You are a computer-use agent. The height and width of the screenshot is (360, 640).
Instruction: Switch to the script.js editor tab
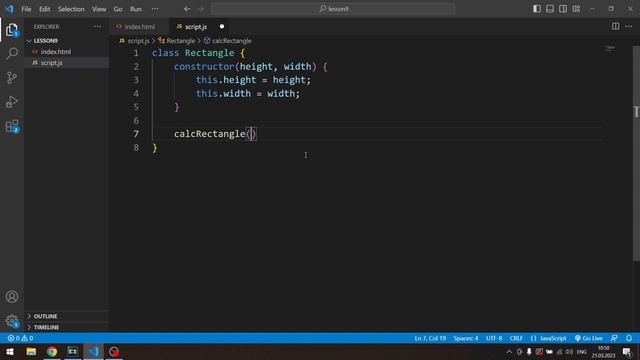[200, 27]
